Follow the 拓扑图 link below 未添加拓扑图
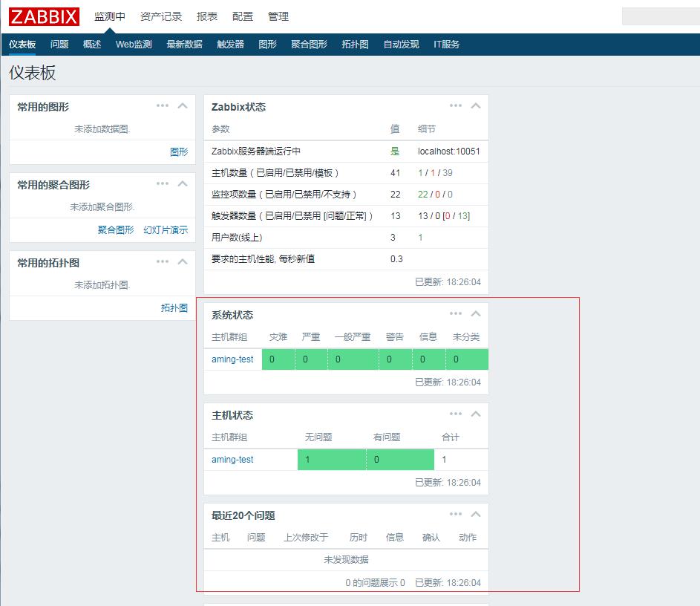 (174, 307)
